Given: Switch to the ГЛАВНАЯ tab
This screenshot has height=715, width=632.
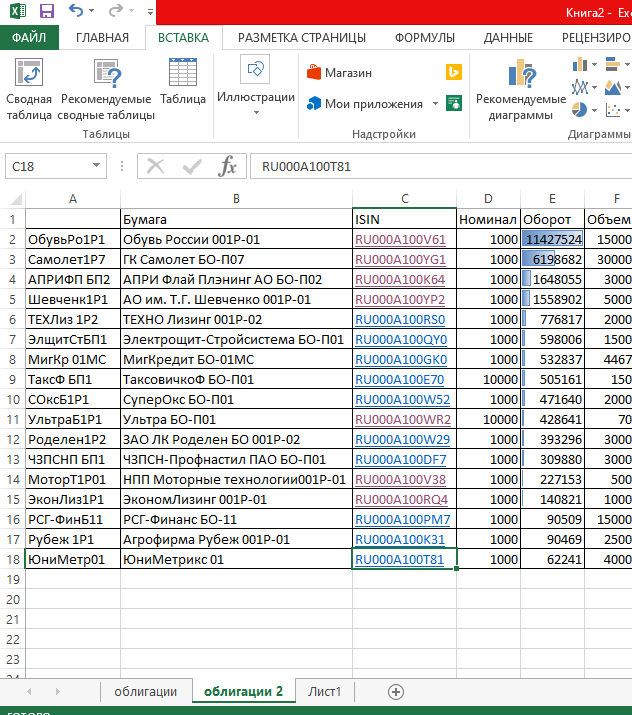Looking at the screenshot, I should point(102,37).
